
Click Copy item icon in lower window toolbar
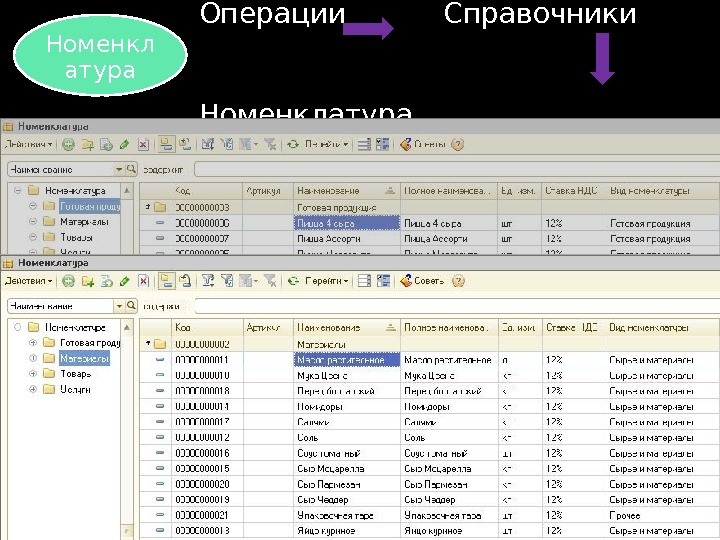107,281
